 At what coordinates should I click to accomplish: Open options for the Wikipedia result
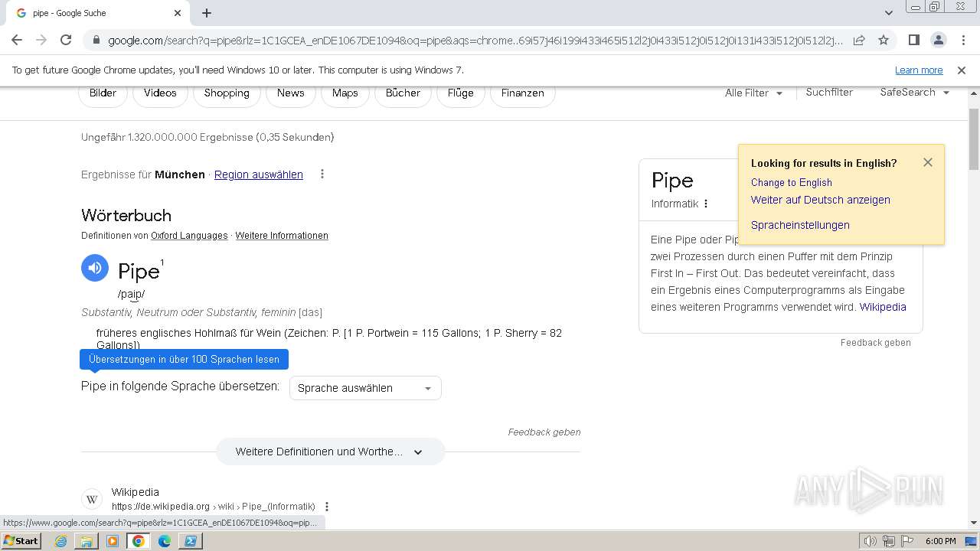click(327, 507)
